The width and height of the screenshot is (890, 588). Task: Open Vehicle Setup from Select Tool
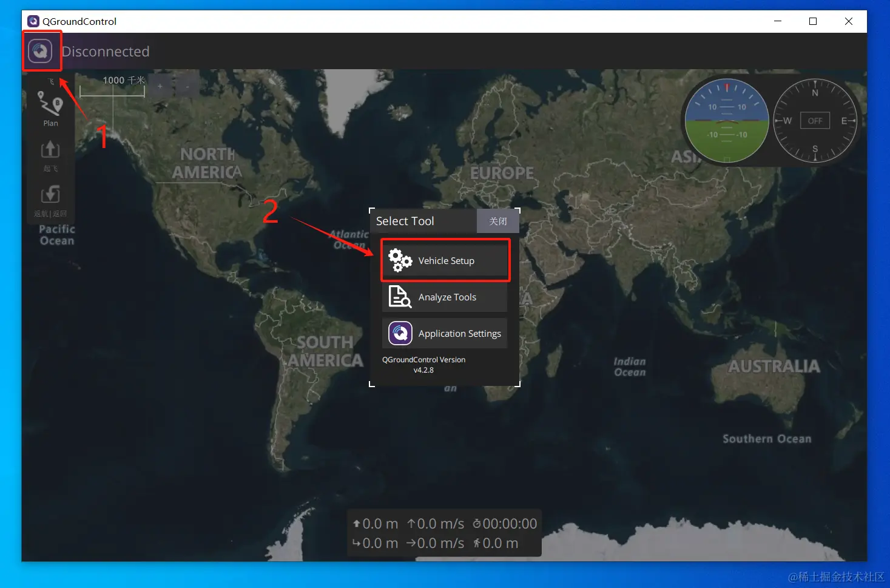445,261
